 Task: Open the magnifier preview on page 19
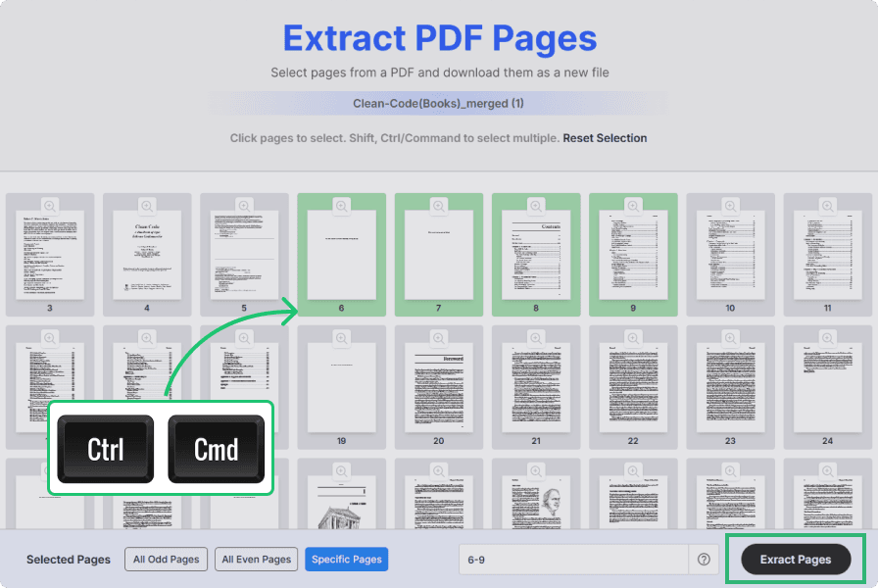click(x=341, y=339)
